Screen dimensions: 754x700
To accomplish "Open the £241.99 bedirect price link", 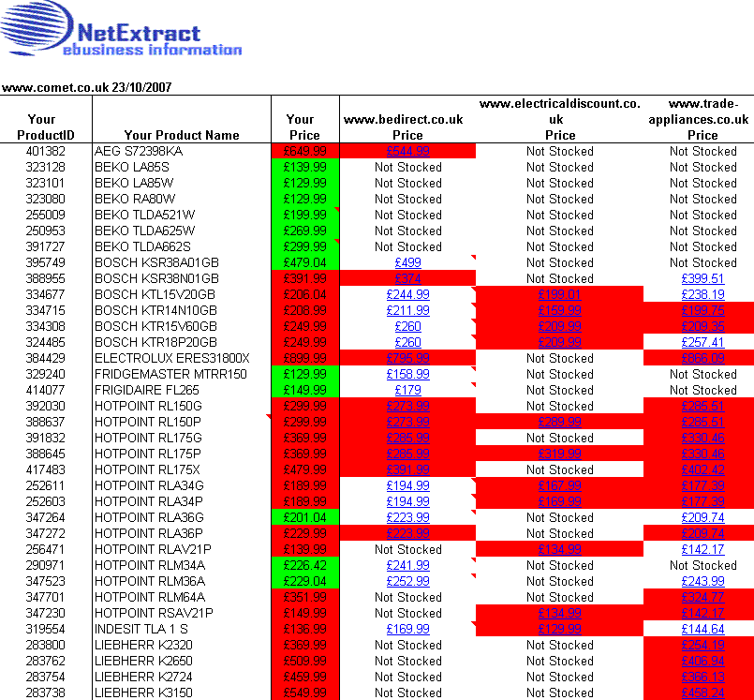I will point(407,565).
